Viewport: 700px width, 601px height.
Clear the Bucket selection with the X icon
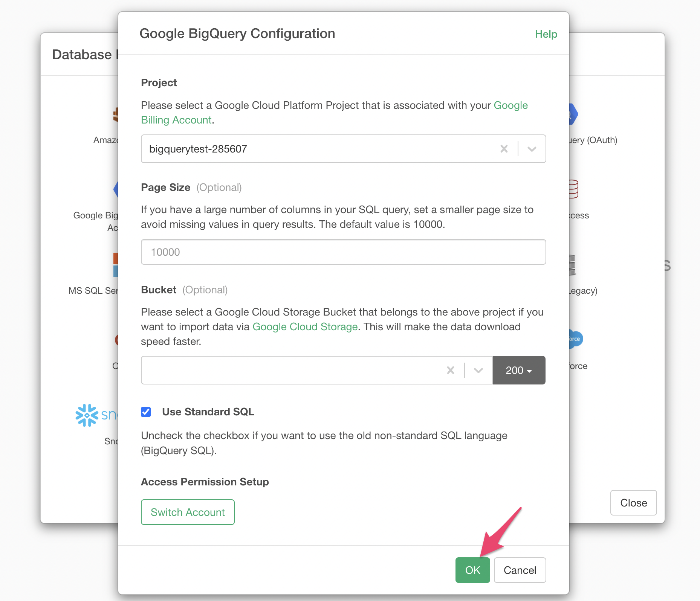point(450,371)
